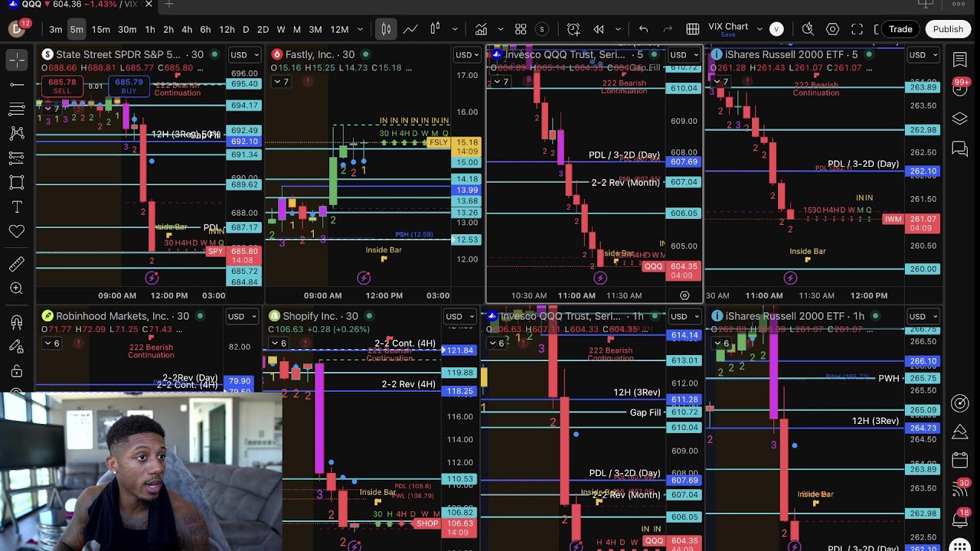
Task: Open the time interval dropdown after 12M
Action: [361, 29]
